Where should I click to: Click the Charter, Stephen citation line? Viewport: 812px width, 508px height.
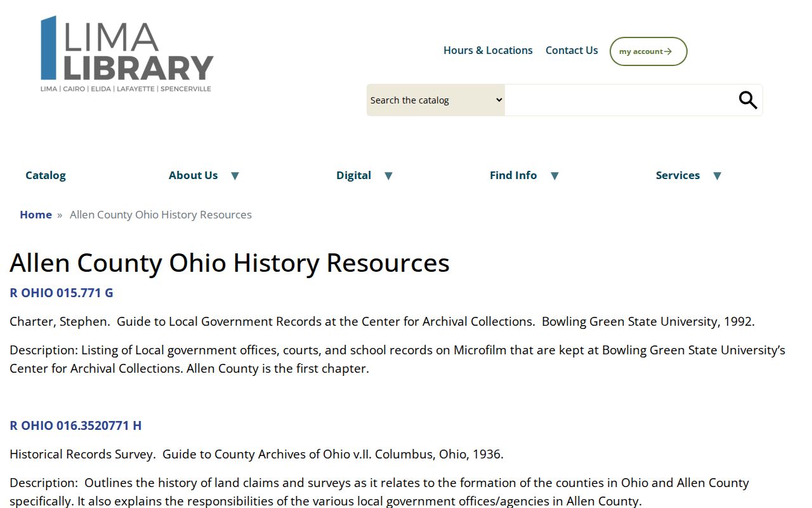click(382, 321)
